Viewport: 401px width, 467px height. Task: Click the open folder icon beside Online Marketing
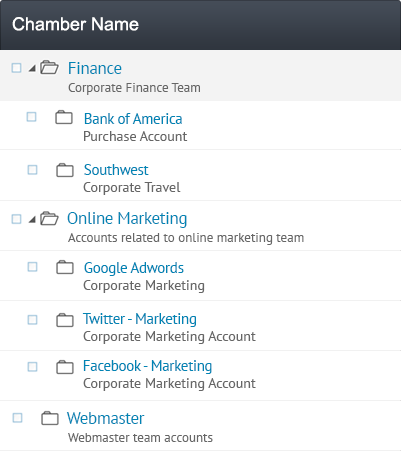click(49, 219)
